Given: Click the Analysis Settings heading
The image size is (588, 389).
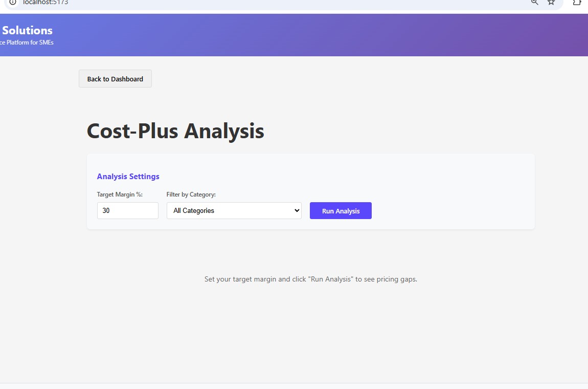Looking at the screenshot, I should pos(128,176).
